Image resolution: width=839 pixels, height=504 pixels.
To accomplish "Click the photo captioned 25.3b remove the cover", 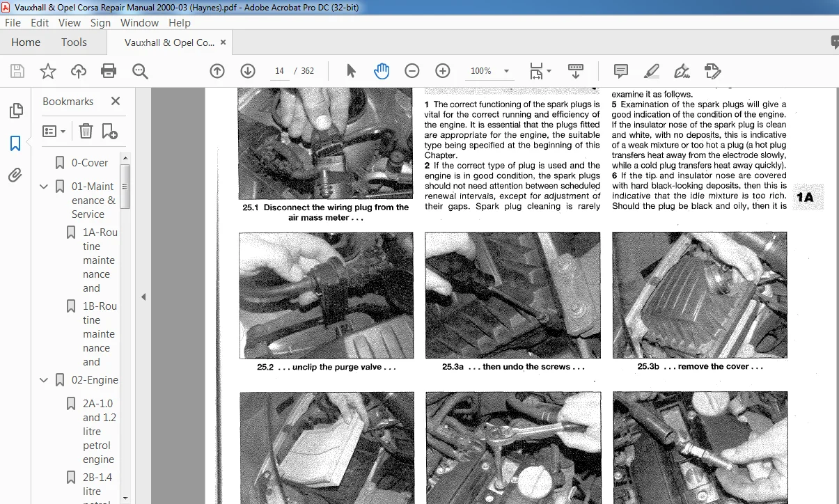I will tap(700, 295).
